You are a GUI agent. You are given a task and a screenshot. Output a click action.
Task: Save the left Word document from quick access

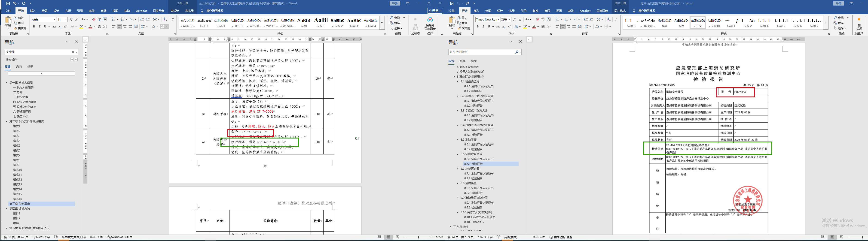[8, 3]
